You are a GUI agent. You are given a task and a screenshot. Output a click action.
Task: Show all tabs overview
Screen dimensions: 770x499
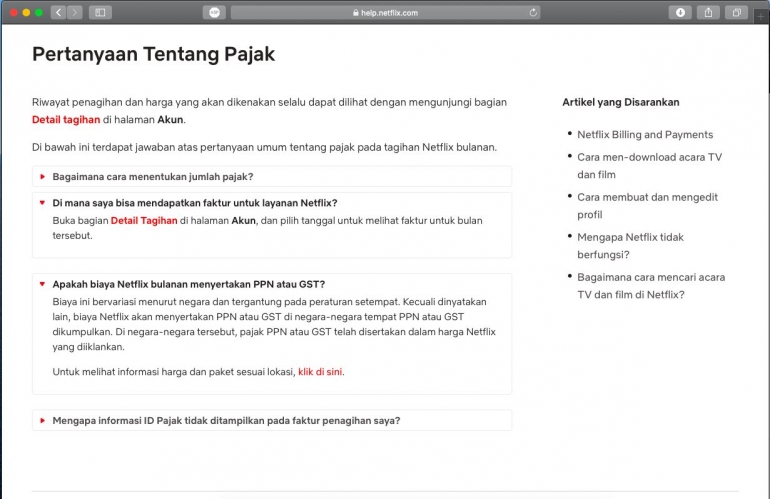[x=737, y=12]
